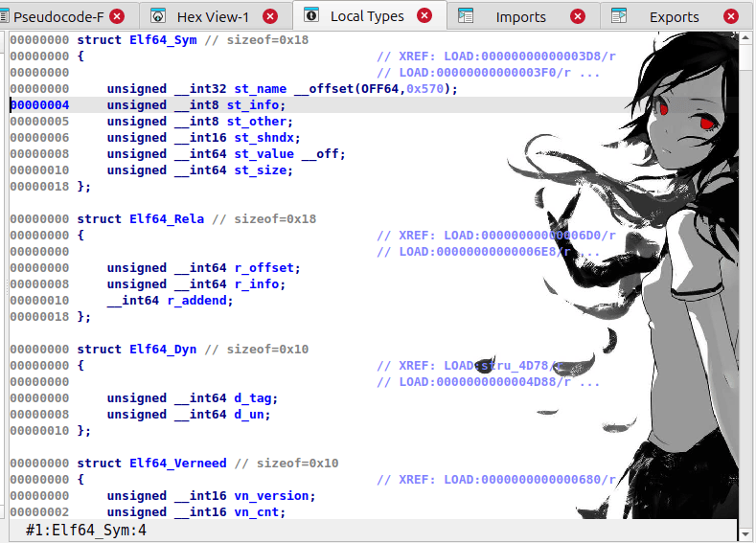Select the d_un field
Image resolution: width=756 pixels, height=543 pixels.
[249, 415]
